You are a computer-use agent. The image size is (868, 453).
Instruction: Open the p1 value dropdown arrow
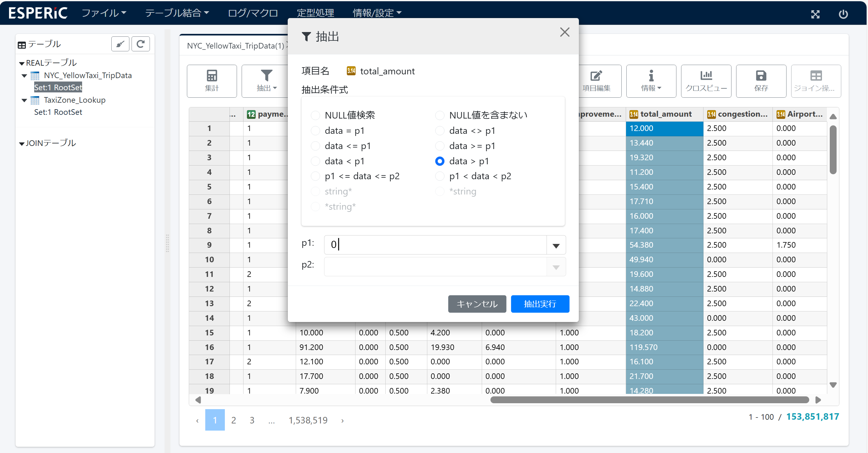coord(556,245)
